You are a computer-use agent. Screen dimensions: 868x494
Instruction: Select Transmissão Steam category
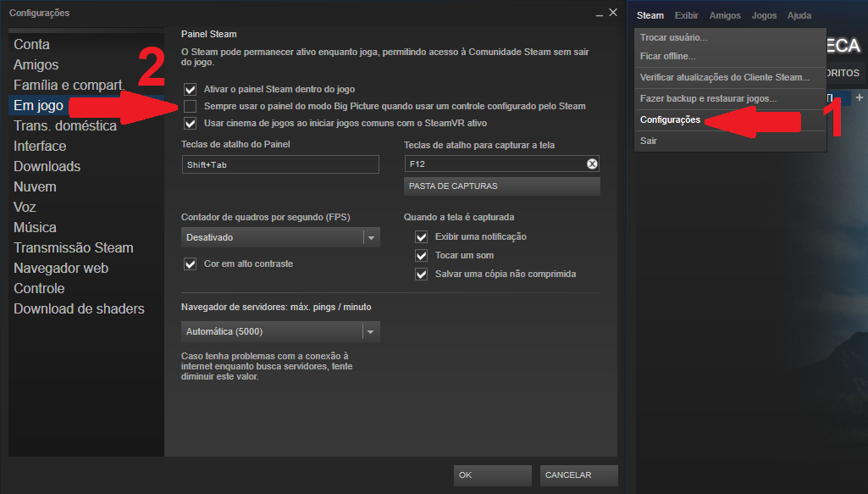click(86, 248)
